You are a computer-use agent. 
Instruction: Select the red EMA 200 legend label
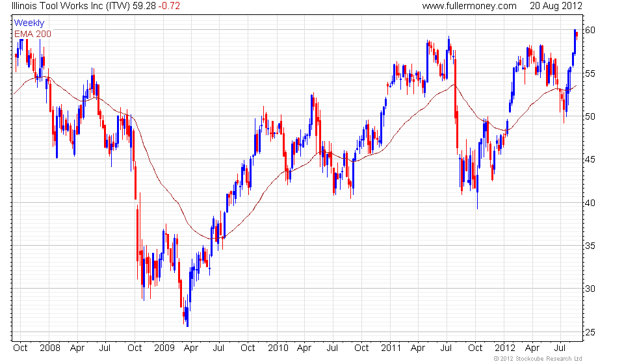tap(32, 34)
